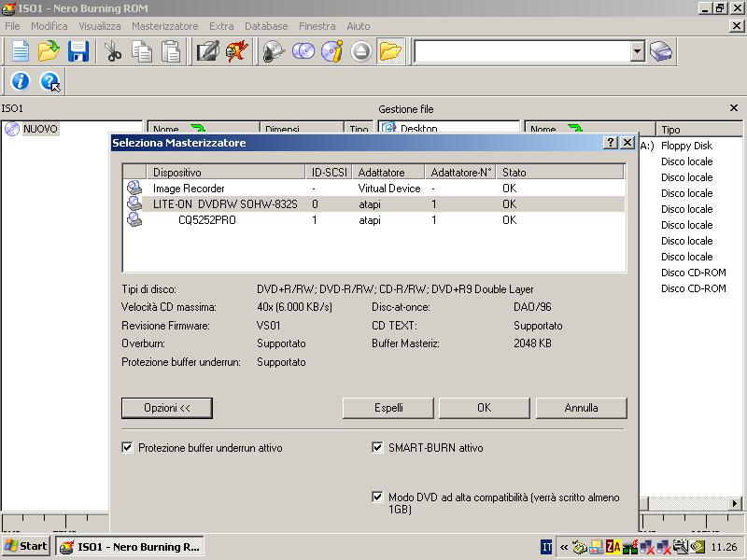
Task: Click the dialog's question-mark help button
Action: (x=611, y=143)
